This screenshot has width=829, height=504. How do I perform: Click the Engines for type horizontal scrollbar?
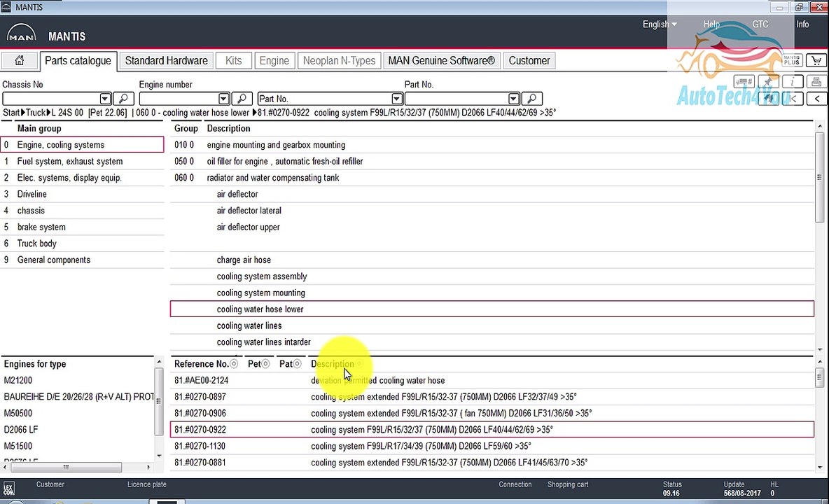[66, 467]
